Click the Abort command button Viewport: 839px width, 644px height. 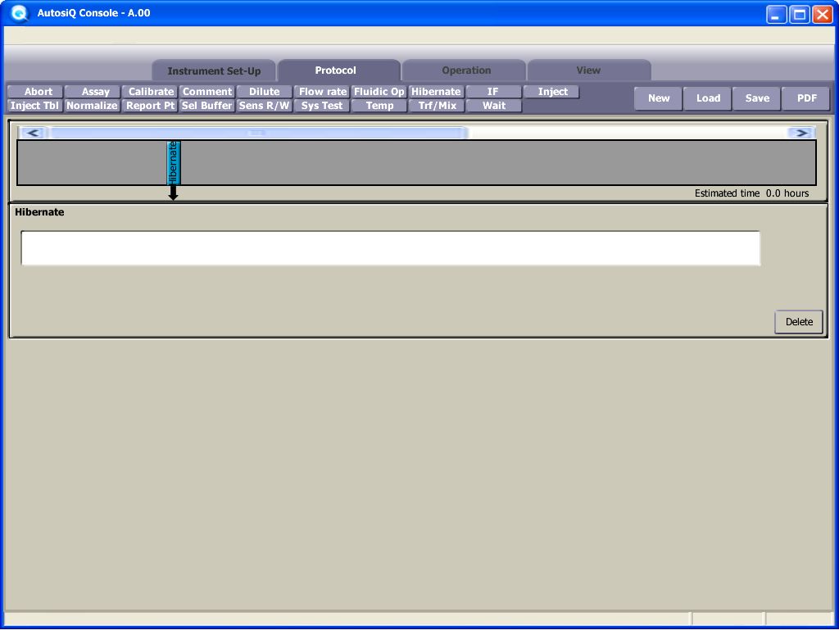pos(35,92)
